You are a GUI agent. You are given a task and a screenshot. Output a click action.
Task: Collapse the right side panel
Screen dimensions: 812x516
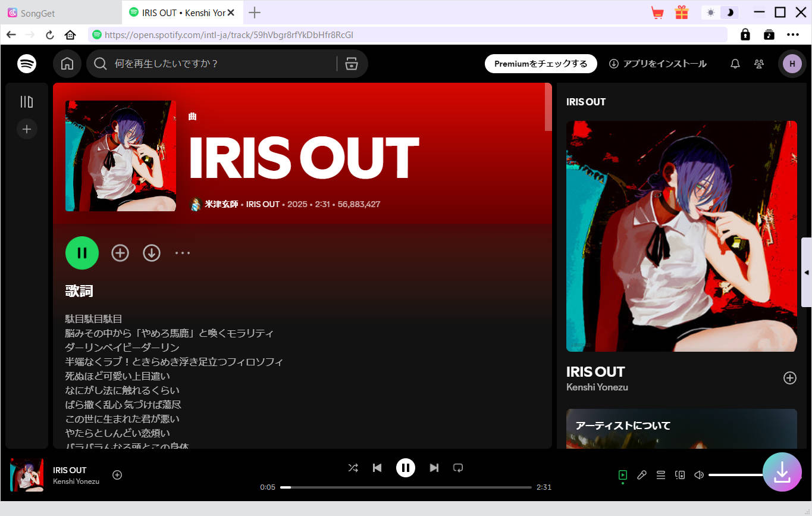[x=807, y=273]
